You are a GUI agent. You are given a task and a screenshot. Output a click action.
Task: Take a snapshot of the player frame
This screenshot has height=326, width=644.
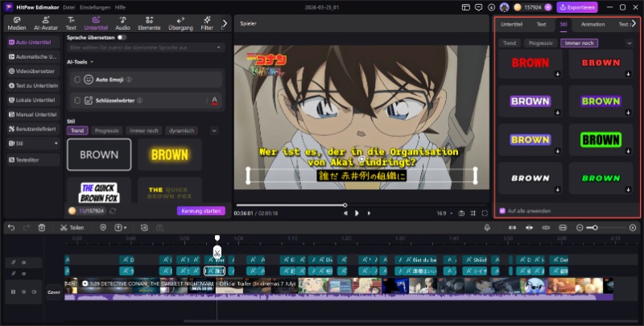(x=461, y=213)
